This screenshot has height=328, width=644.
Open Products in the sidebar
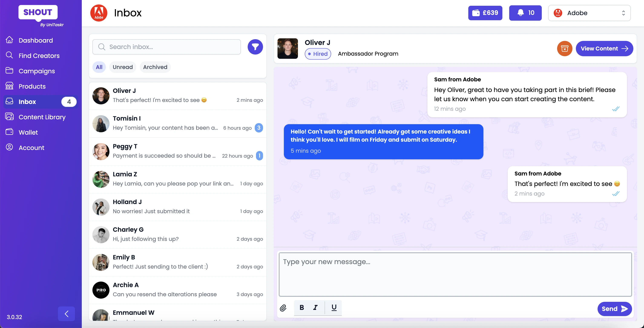[32, 86]
